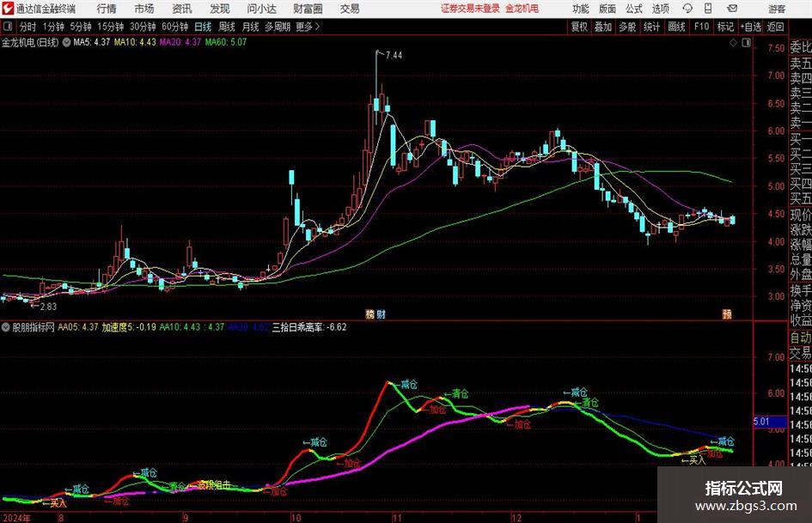The image size is (812, 523).
Task: Open the 公式 menu
Action: [x=634, y=9]
